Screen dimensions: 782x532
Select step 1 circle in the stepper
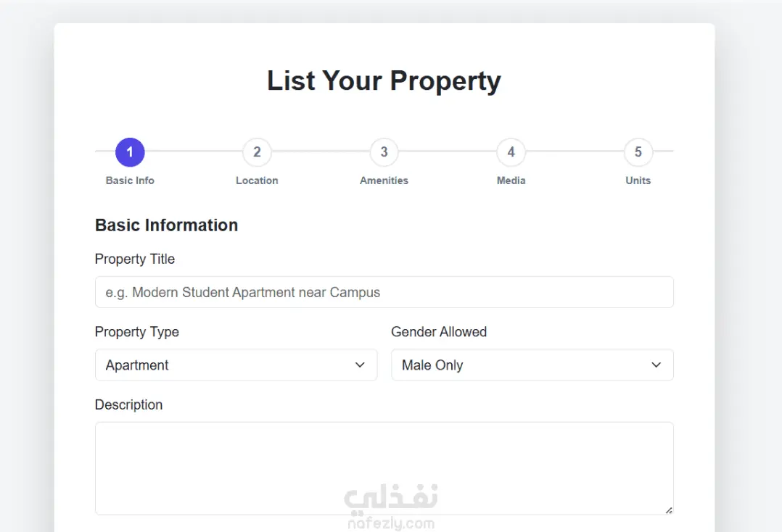(x=130, y=152)
